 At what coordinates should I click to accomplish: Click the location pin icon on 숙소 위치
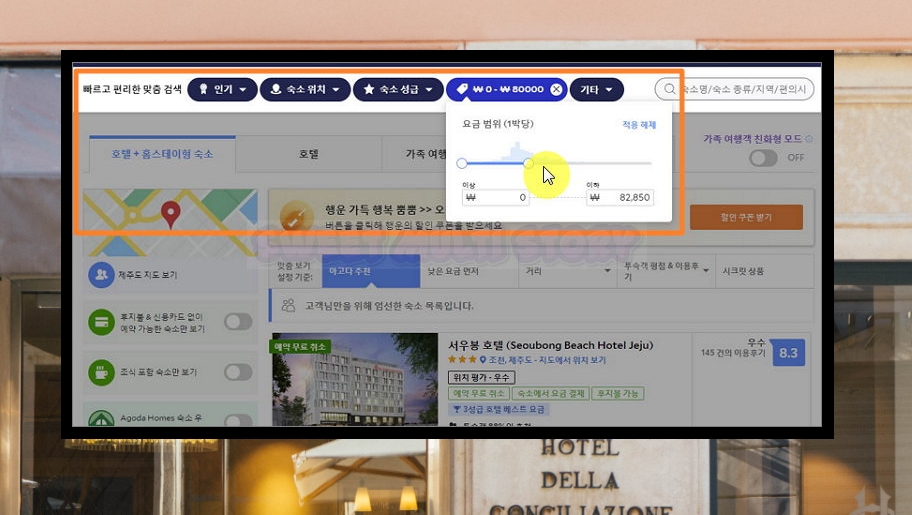click(276, 89)
